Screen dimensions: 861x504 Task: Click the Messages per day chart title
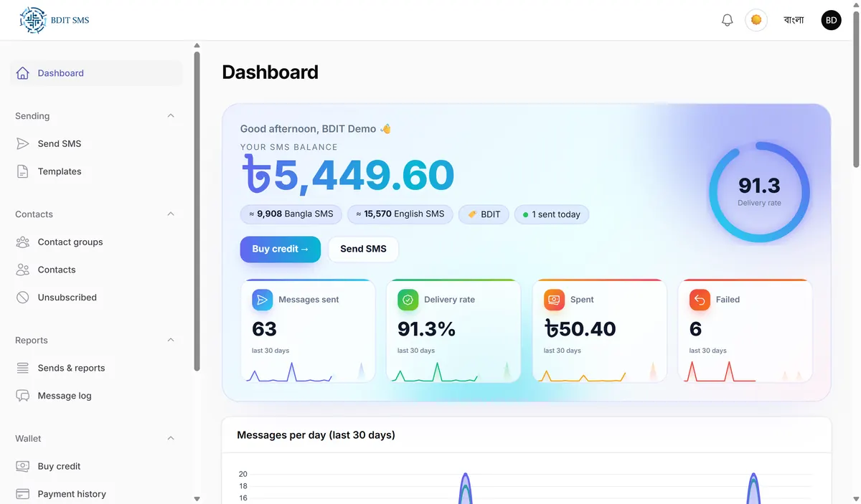click(x=316, y=435)
